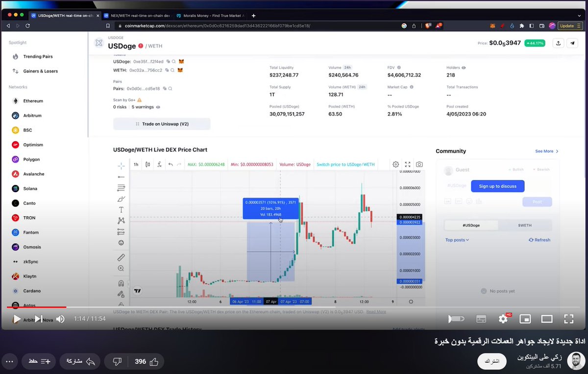The image size is (588, 374).
Task: Open a new browser tab
Action: pos(253,15)
